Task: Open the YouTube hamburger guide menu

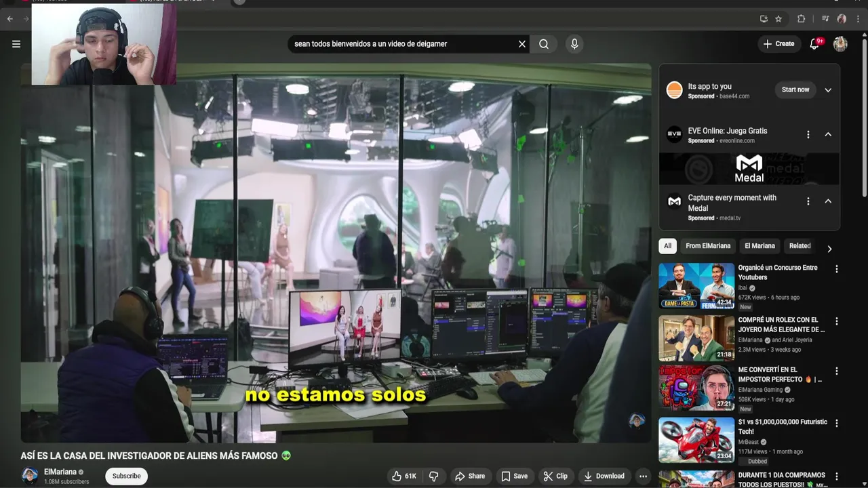Action: [16, 44]
